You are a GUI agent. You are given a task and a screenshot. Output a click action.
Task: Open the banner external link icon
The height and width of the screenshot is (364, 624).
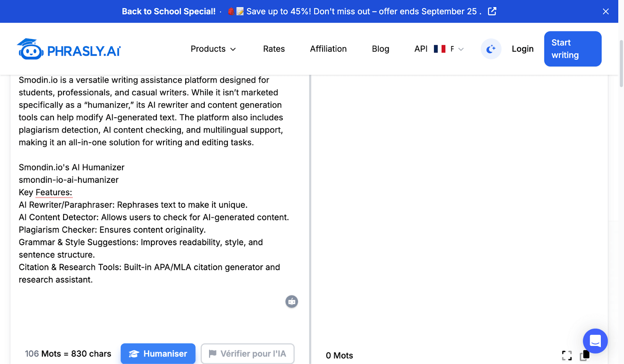(x=492, y=11)
